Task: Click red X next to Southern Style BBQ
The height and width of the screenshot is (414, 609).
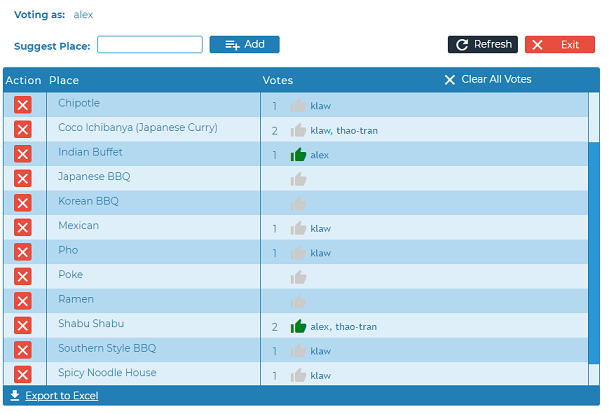Action: coord(23,350)
